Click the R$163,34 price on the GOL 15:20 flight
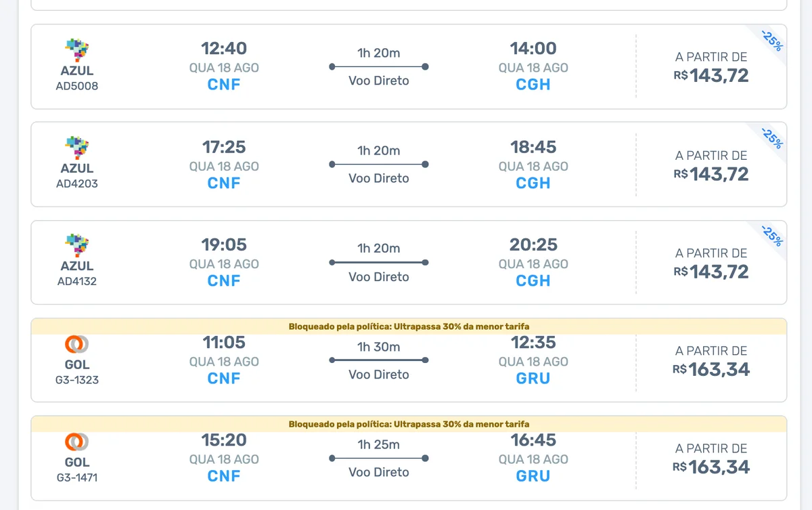 (711, 467)
